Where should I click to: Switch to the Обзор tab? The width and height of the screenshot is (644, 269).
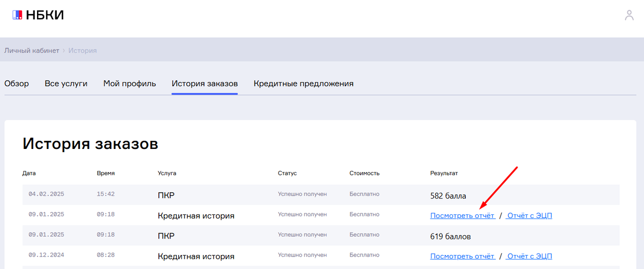click(17, 84)
